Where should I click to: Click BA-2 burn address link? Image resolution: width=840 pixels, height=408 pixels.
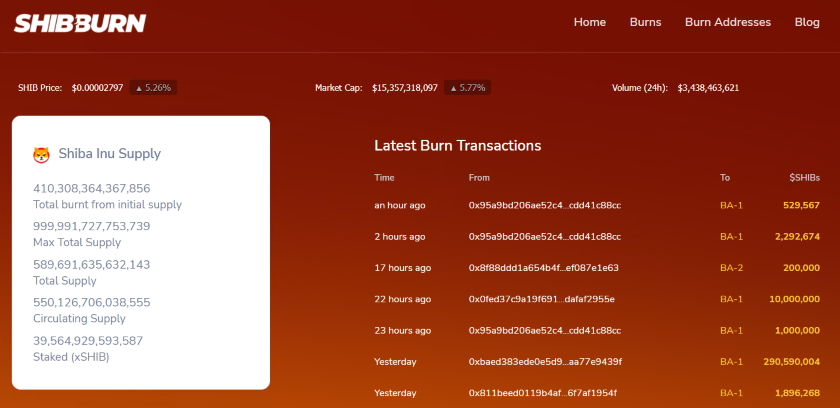tap(731, 268)
